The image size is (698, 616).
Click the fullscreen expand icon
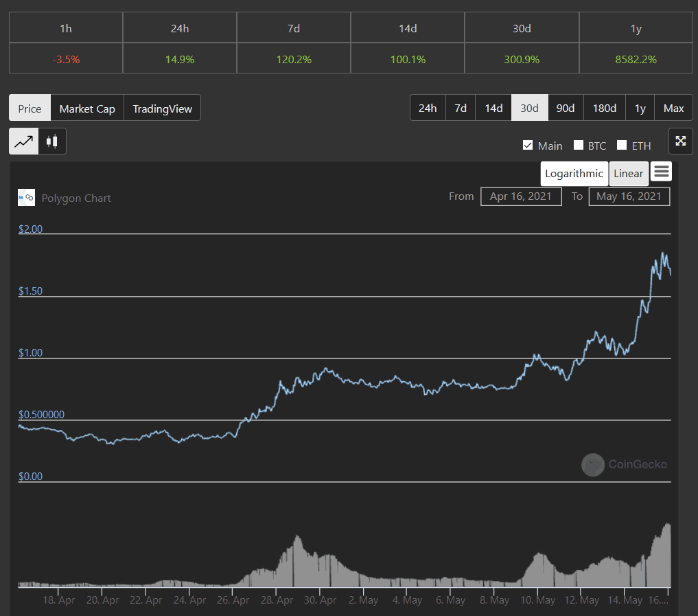click(x=680, y=141)
